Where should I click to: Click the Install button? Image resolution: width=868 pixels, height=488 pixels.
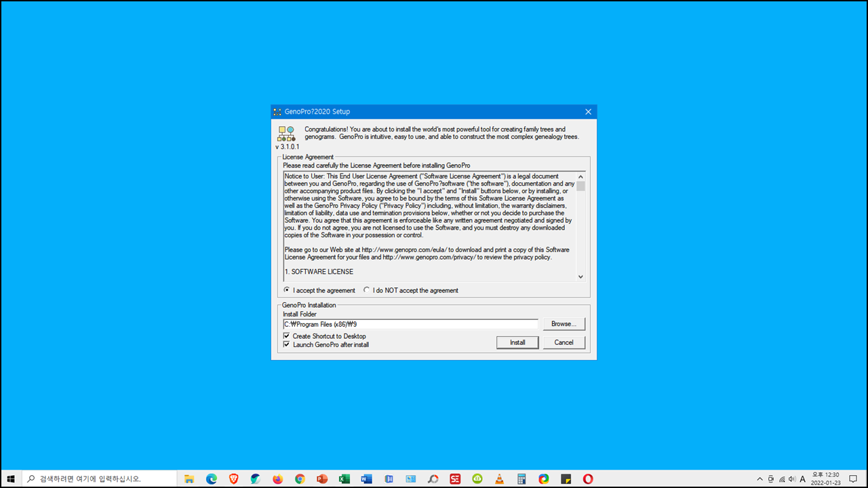point(517,342)
